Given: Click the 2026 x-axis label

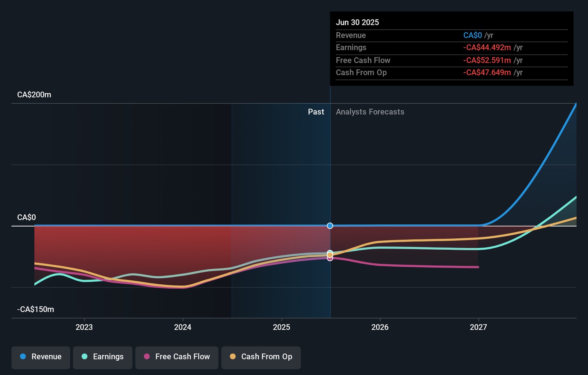Looking at the screenshot, I should pos(380,327).
